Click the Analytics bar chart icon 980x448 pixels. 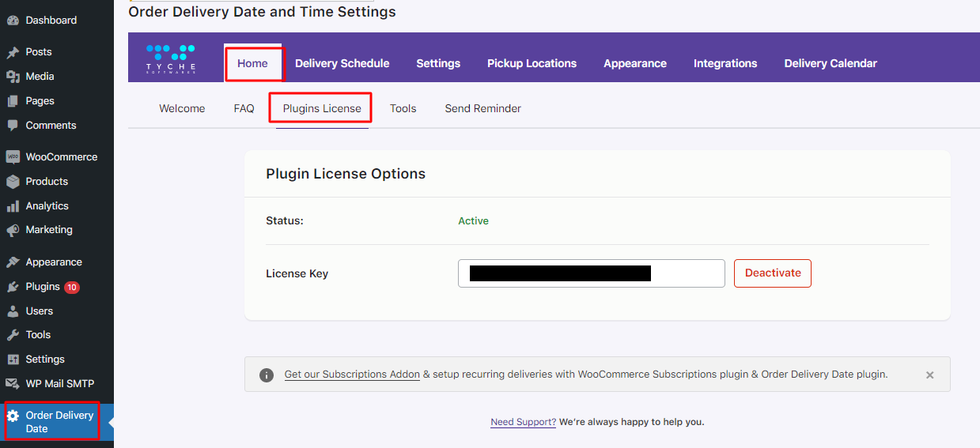13,206
